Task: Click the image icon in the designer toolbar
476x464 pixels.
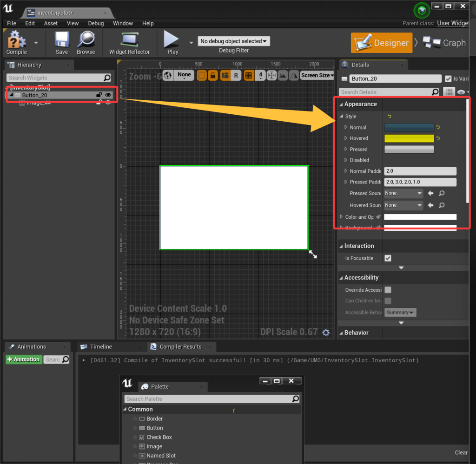Action: pos(283,76)
